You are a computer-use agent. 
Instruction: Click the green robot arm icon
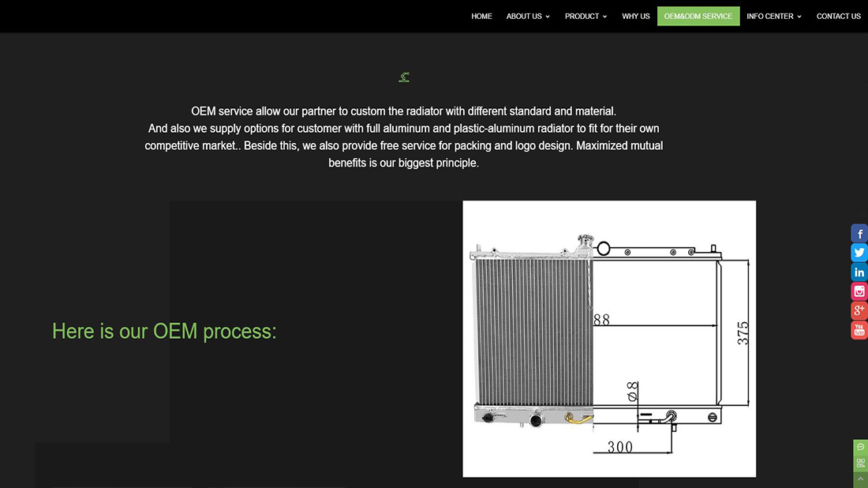(404, 77)
